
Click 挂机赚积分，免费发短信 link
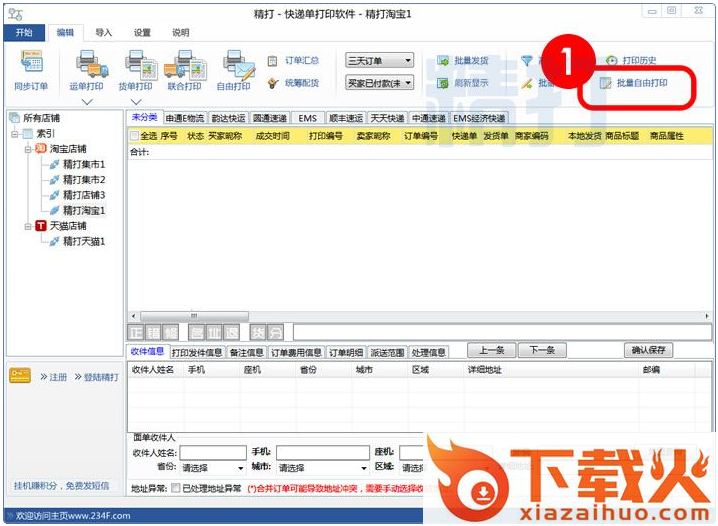coord(61,485)
